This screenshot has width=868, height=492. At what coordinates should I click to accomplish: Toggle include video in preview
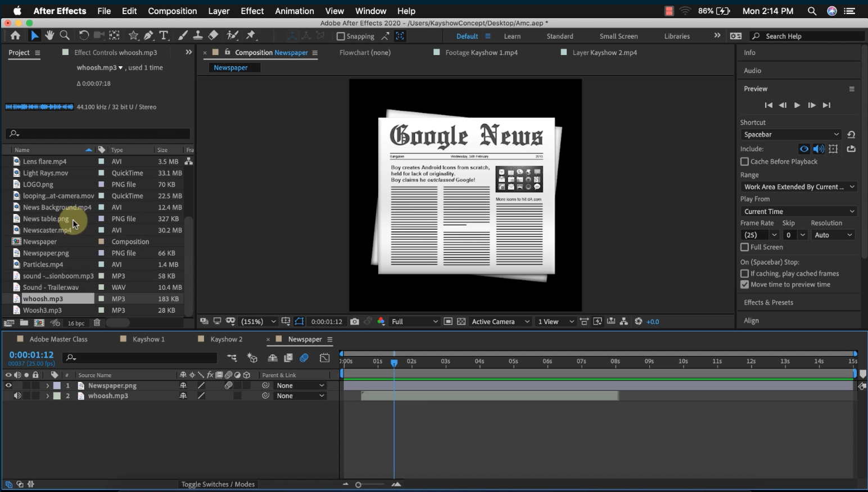click(804, 149)
